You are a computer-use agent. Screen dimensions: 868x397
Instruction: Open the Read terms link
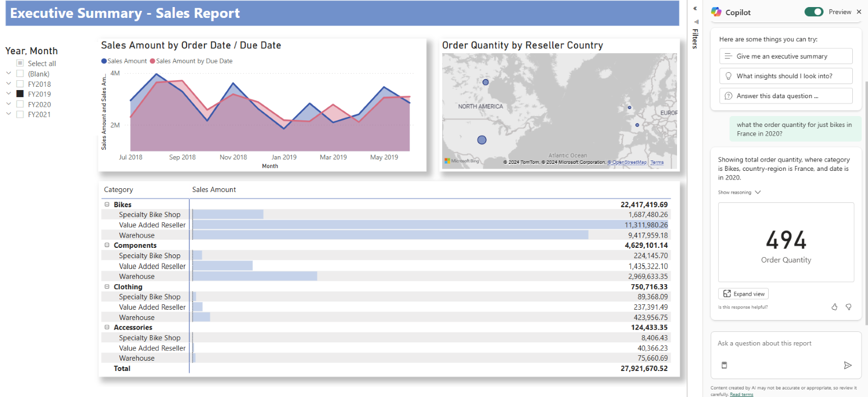click(x=742, y=394)
